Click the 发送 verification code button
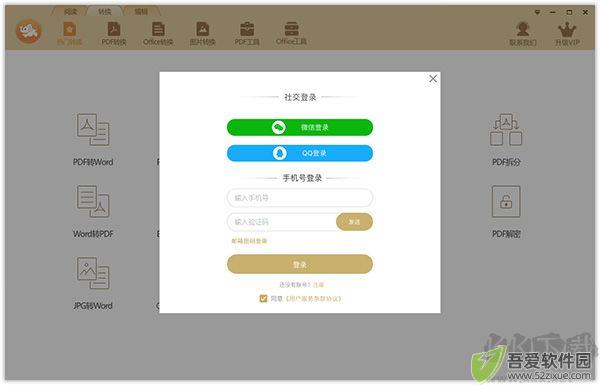Image resolution: width=600 pixels, height=385 pixels. click(x=354, y=222)
